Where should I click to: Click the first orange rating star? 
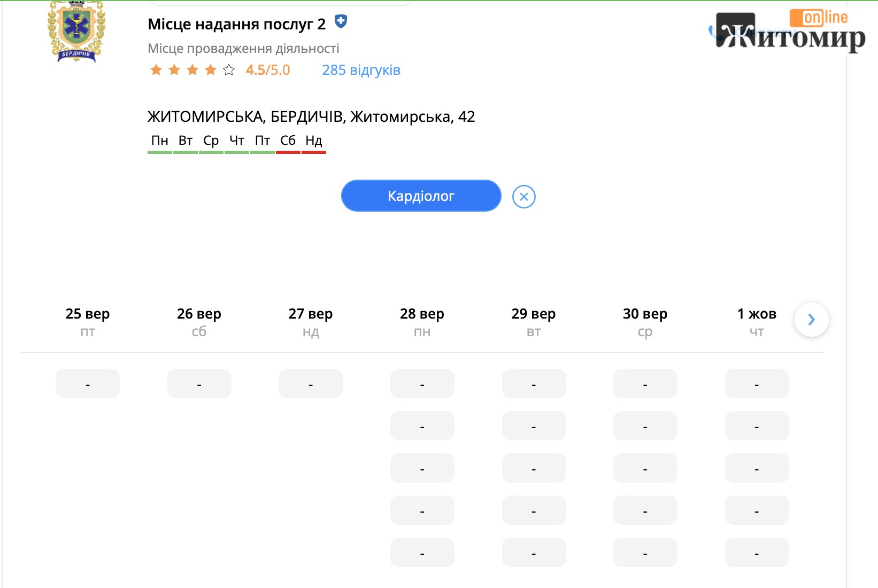(156, 70)
